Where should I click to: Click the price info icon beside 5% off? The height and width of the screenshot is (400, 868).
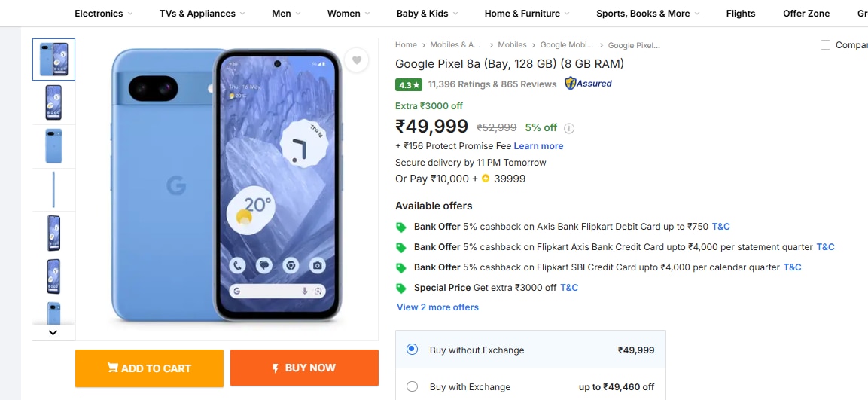[x=569, y=128]
